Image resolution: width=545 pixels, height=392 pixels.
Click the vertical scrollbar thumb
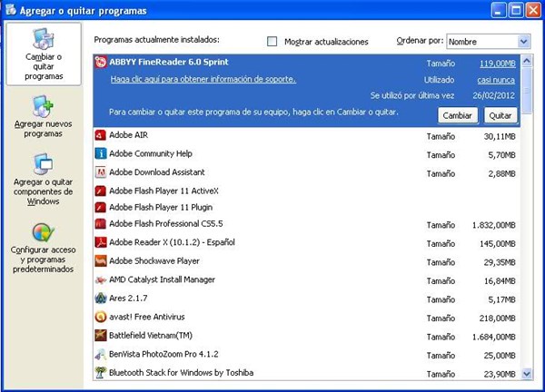[x=527, y=91]
